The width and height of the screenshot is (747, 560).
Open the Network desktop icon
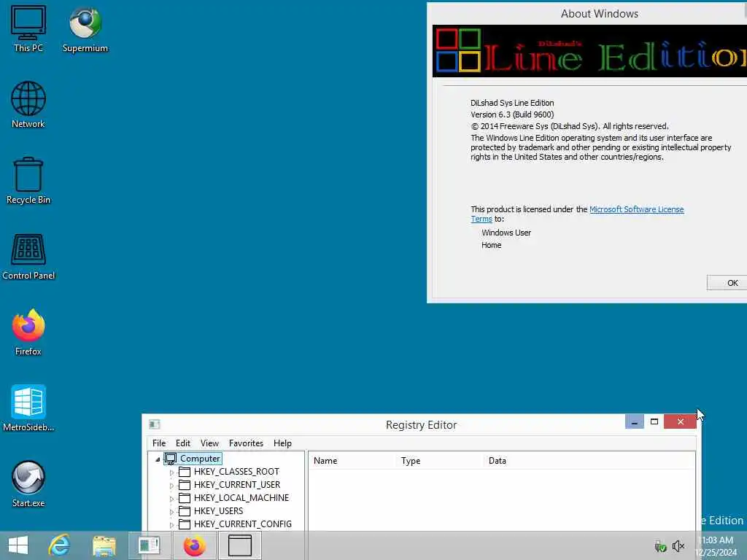click(x=28, y=105)
